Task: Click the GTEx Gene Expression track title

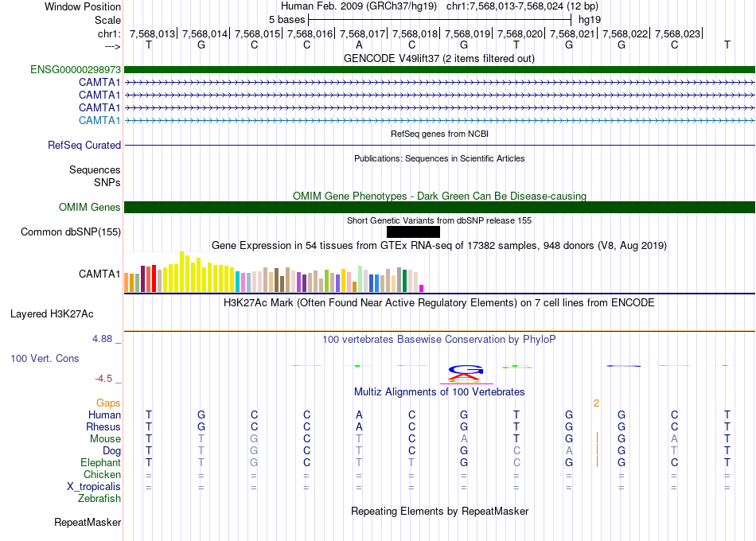Action: click(x=439, y=245)
